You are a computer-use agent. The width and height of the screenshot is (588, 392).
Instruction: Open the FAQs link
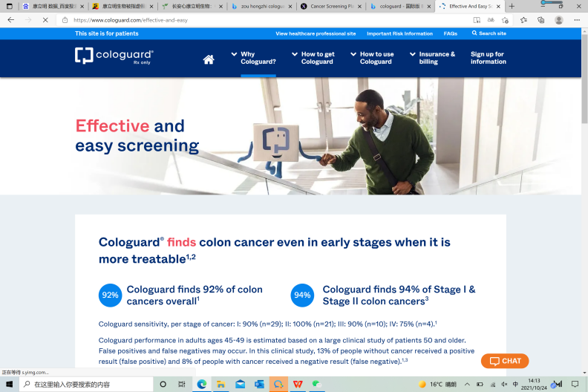coord(451,33)
